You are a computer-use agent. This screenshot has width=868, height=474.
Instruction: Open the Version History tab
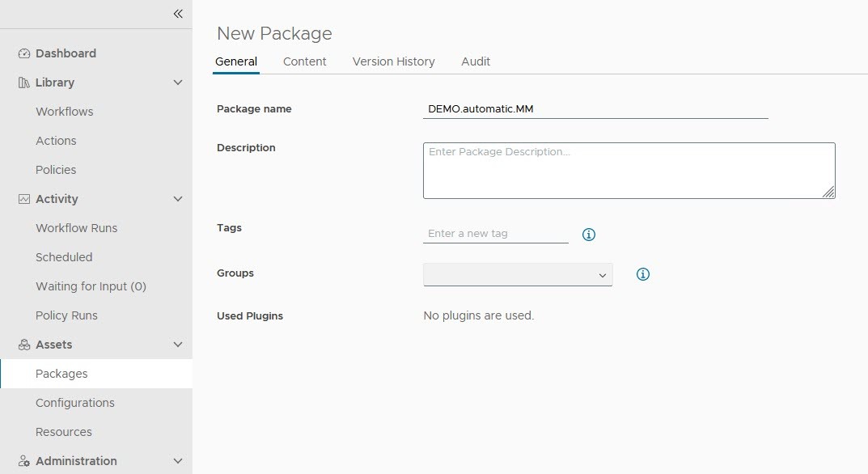pyautogui.click(x=393, y=61)
